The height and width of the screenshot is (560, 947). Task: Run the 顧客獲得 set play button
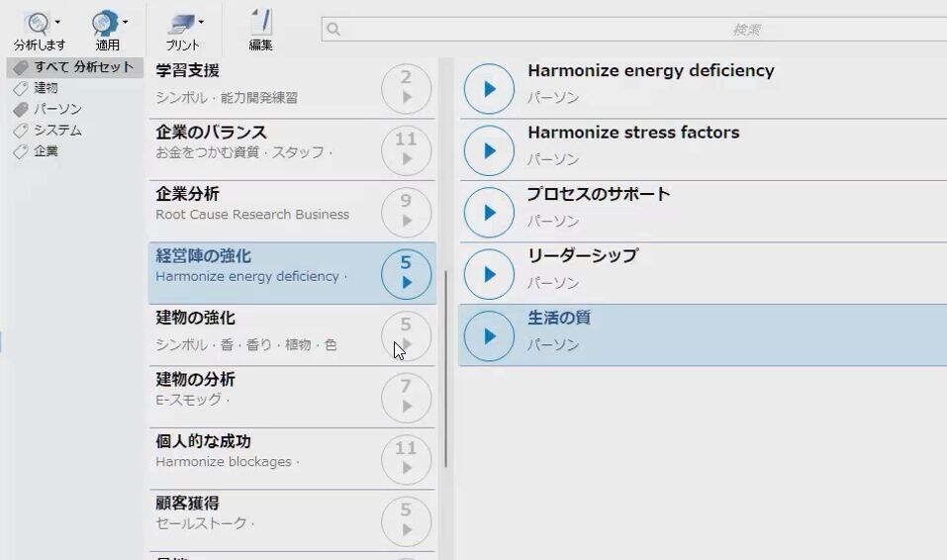tap(406, 521)
